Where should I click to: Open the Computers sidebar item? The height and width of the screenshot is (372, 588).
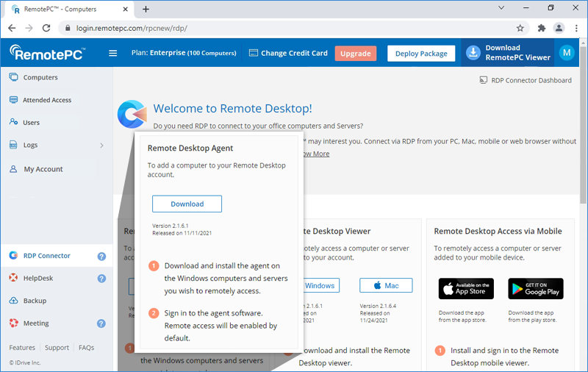tap(40, 77)
